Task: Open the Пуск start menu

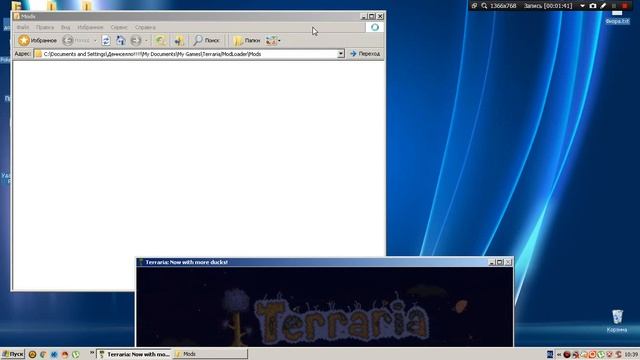Action: pos(13,354)
